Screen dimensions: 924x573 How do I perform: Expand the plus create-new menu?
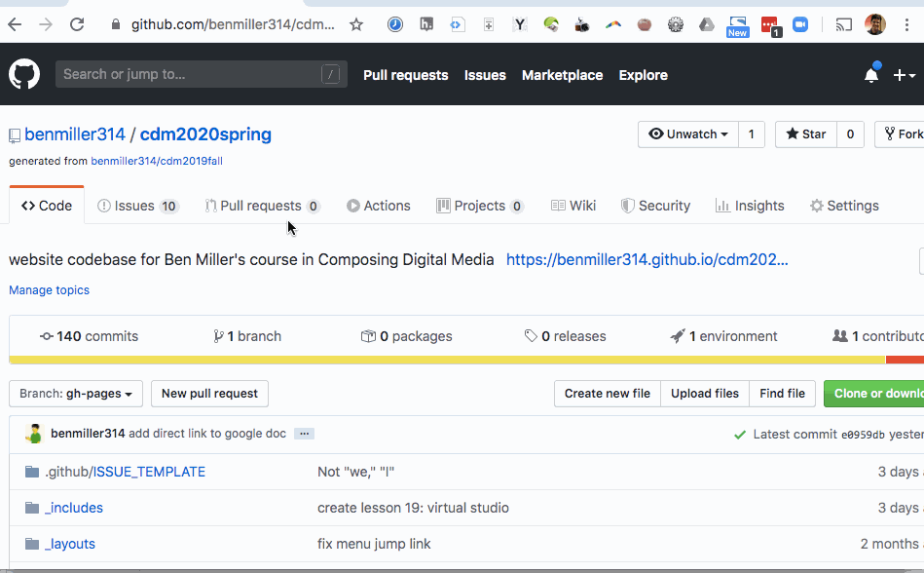(x=904, y=75)
